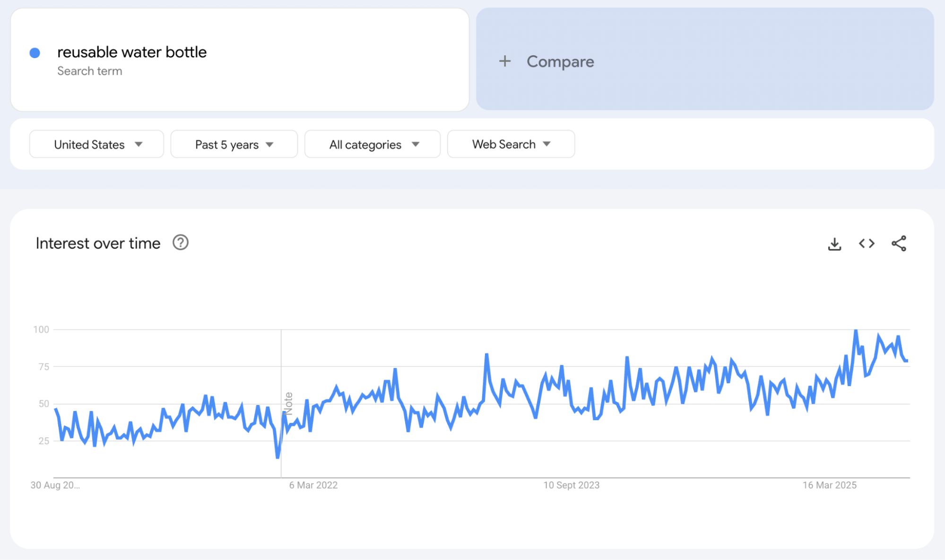
Task: Click the 100 value gridline label on the chart
Action: pyautogui.click(x=42, y=329)
